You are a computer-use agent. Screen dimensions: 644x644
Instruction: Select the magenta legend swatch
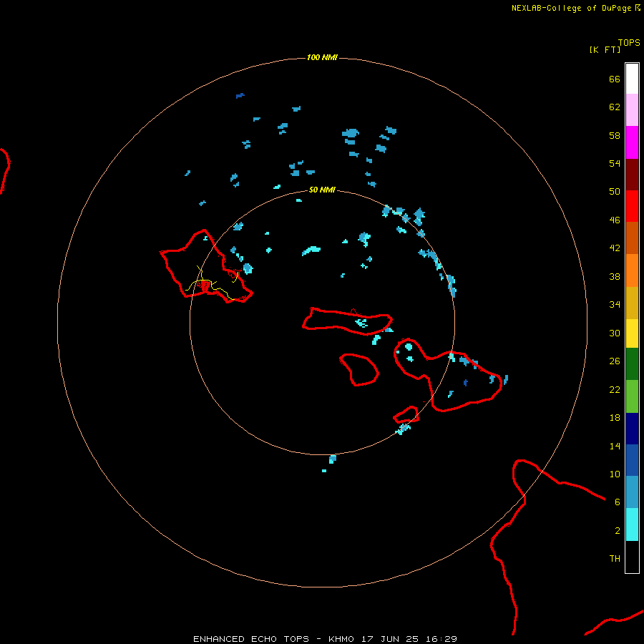click(x=632, y=142)
